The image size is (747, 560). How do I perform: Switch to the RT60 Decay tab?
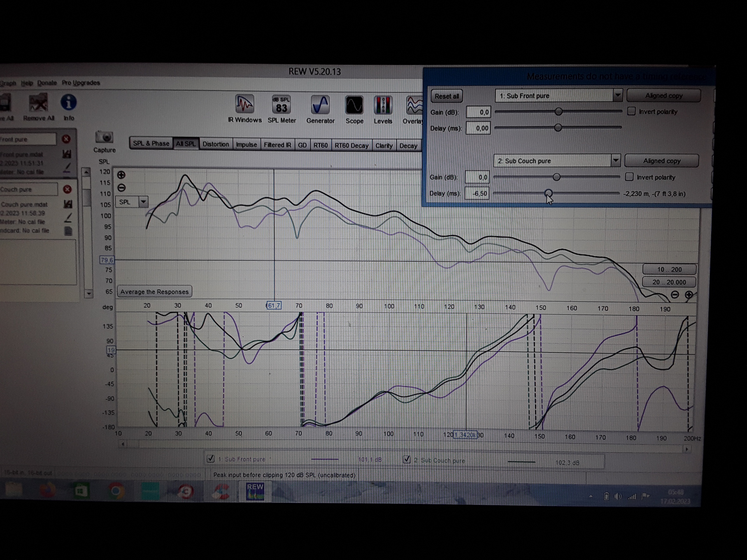351,145
